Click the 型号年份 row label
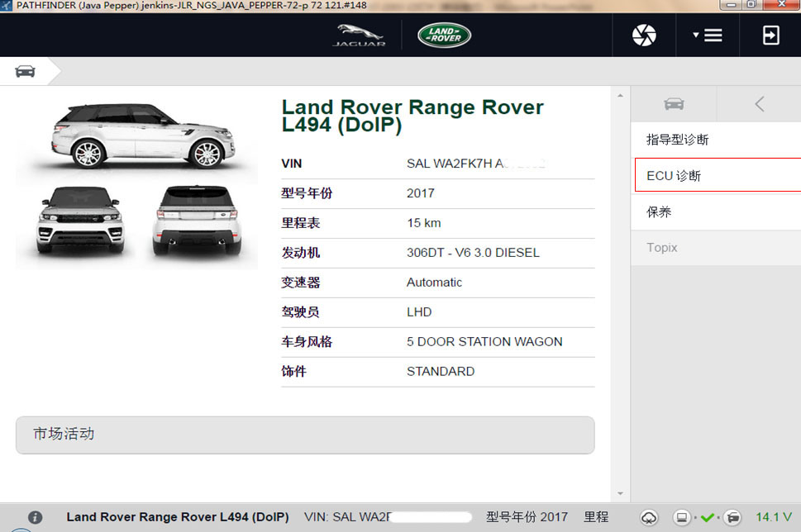 [x=307, y=193]
